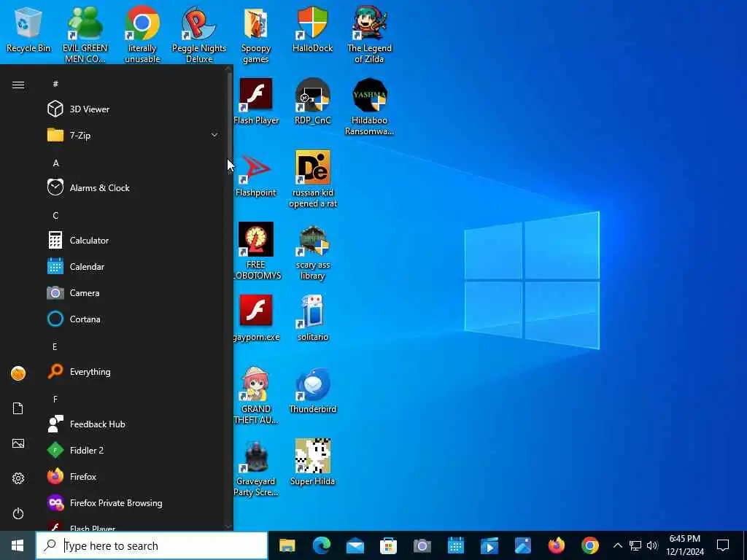Select Hildaboo Ransomware desktop shortcut
This screenshot has width=747, height=560.
369,106
